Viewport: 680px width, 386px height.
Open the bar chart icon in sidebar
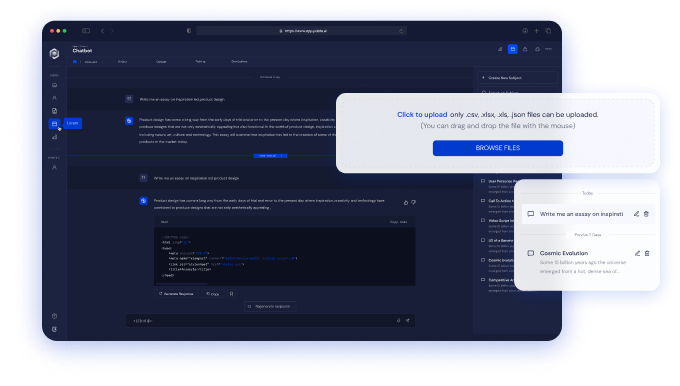pos(54,137)
